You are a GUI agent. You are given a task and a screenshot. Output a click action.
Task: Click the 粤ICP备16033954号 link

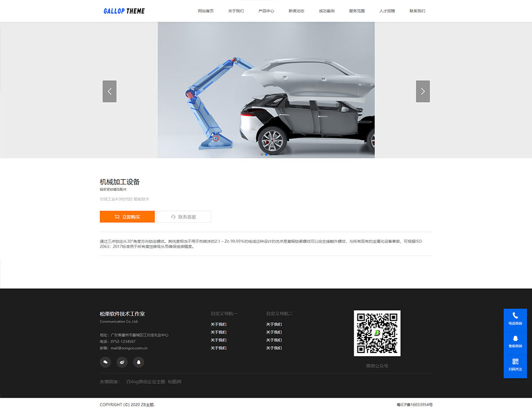(414, 405)
